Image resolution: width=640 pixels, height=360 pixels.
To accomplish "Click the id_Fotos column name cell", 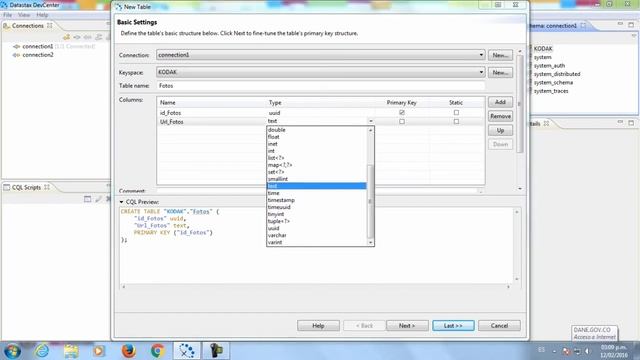I will coord(212,113).
